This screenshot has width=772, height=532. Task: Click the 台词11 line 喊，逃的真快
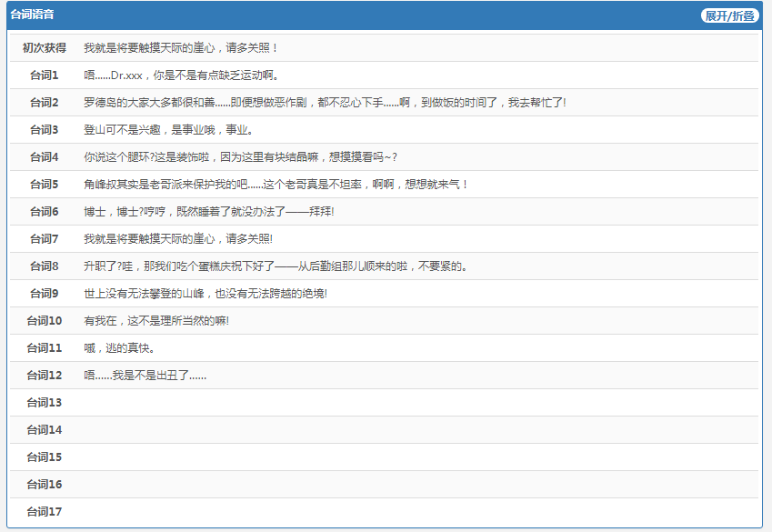click(119, 347)
